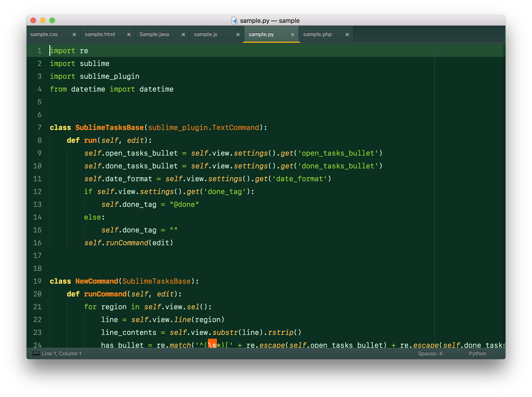Switch to the sample.html tab
This screenshot has width=532, height=397.
100,34
